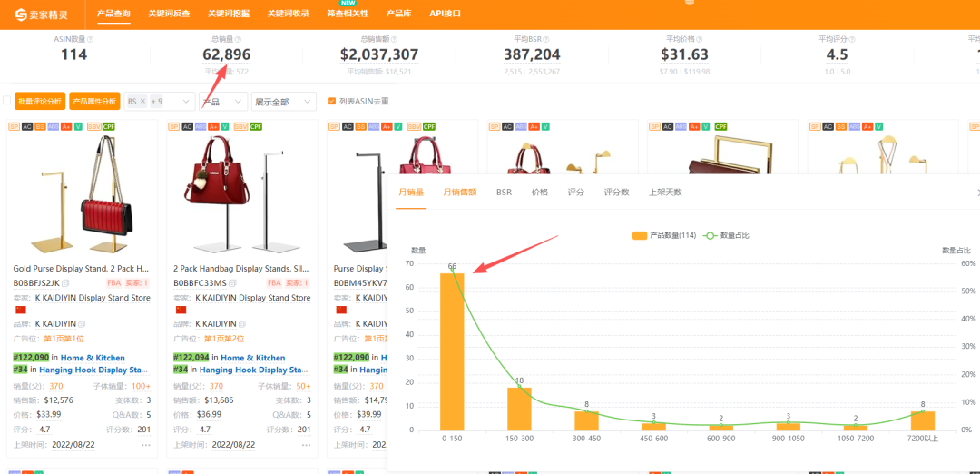Open help icon beside 平均价格
Viewport: 980px width, 474px height.
[x=699, y=39]
